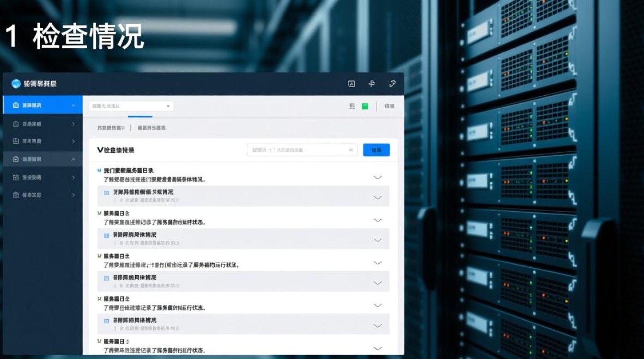Viewport: 644px width, 359px height.
Task: Click the square window icon in dark header
Action: [351, 84]
